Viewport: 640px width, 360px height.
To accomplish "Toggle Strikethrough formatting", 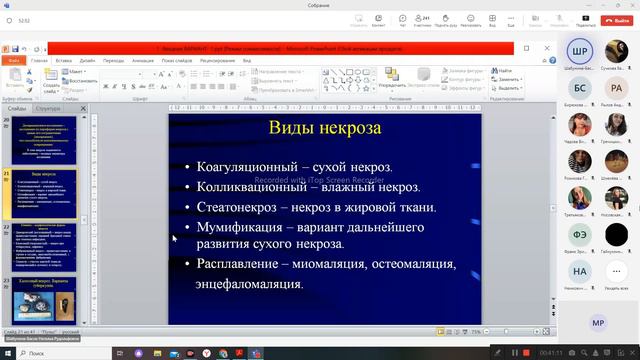I will [142, 87].
